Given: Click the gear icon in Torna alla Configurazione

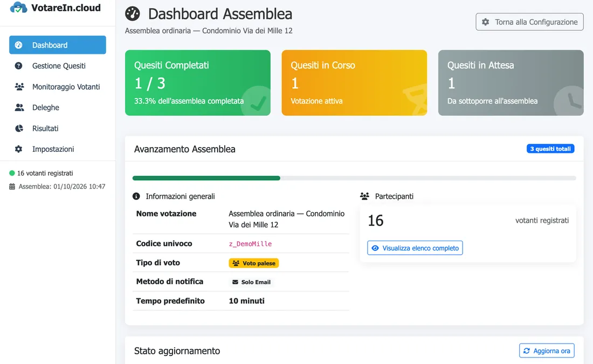Looking at the screenshot, I should [x=486, y=22].
